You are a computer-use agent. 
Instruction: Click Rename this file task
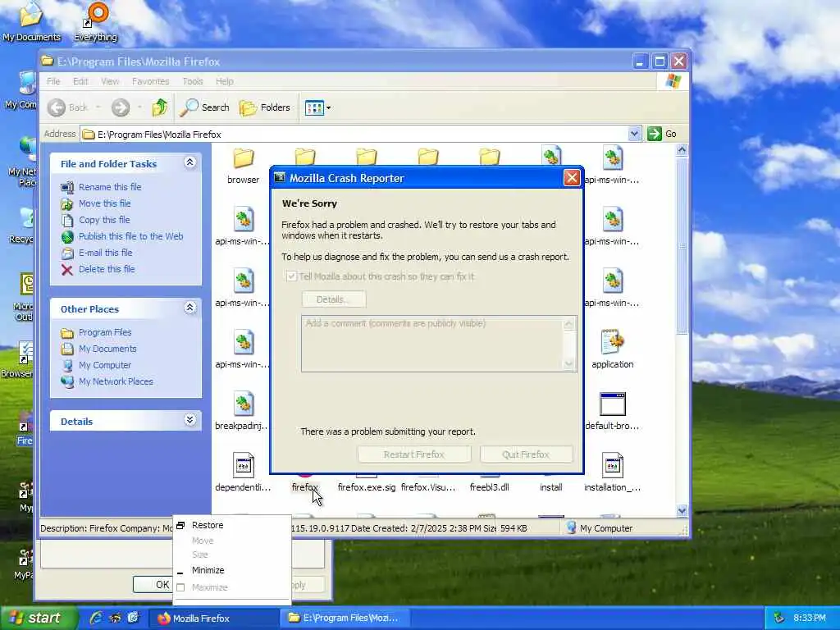point(110,187)
